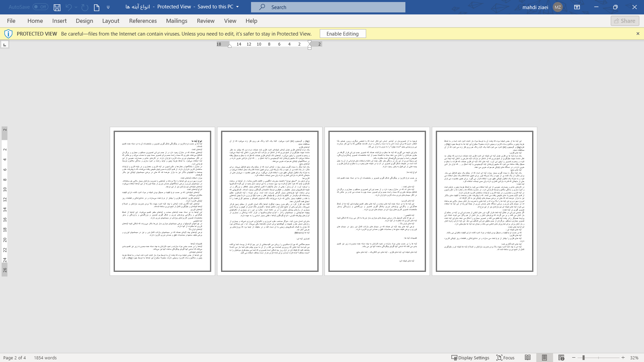Switch to the Design tab
The image size is (644, 362).
pos(85,21)
